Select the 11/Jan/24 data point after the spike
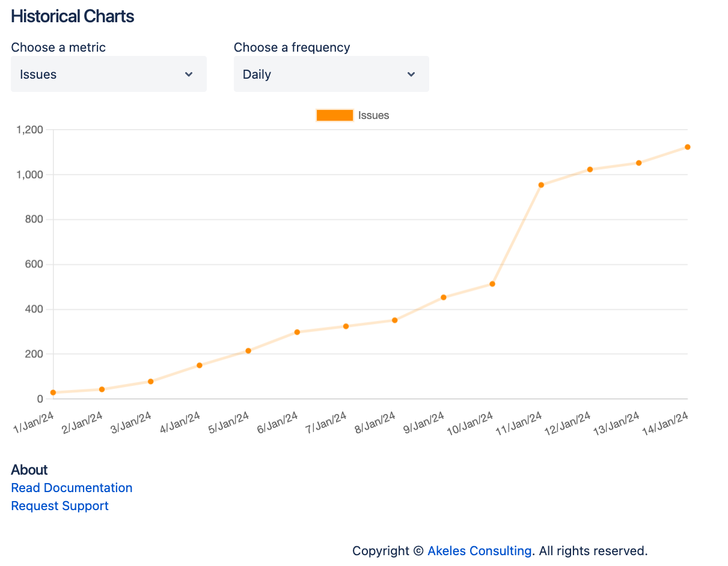Screen dimensions: 728x566 pos(541,185)
